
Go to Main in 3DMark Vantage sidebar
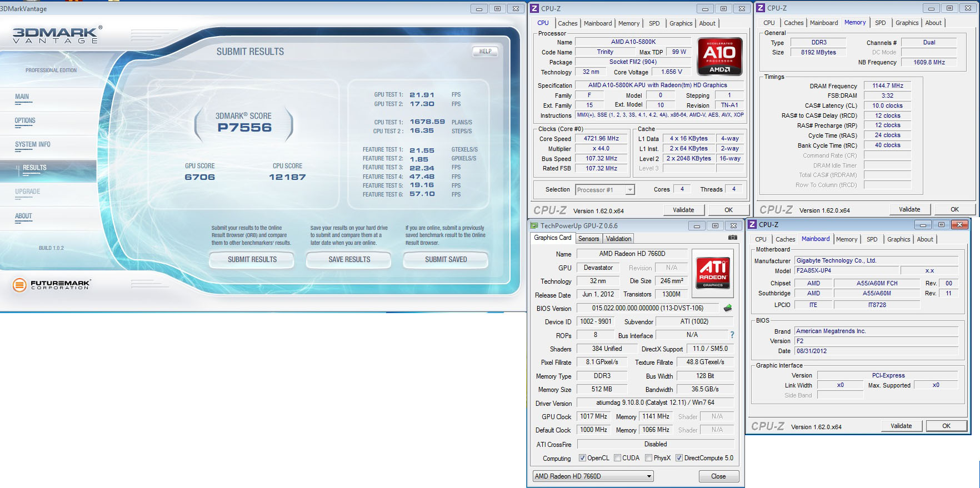point(22,97)
